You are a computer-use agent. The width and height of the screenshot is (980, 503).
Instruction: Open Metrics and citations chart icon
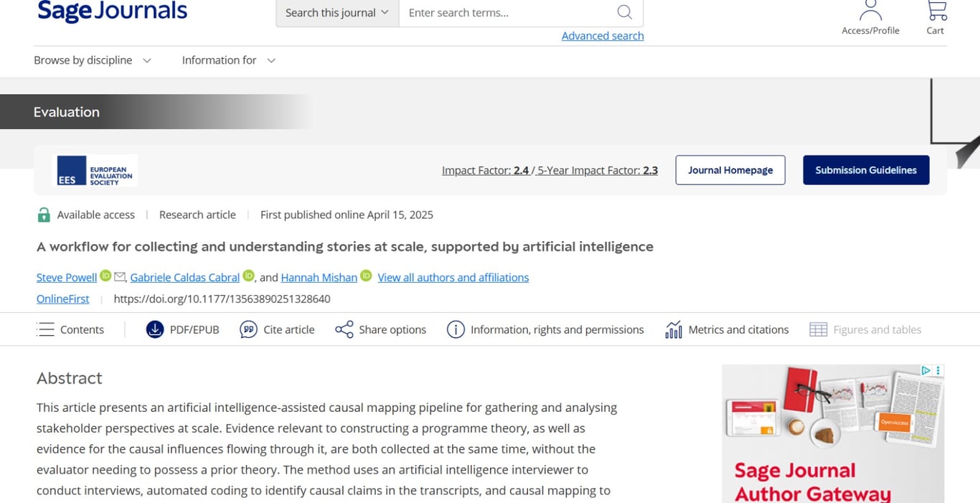[x=673, y=329]
